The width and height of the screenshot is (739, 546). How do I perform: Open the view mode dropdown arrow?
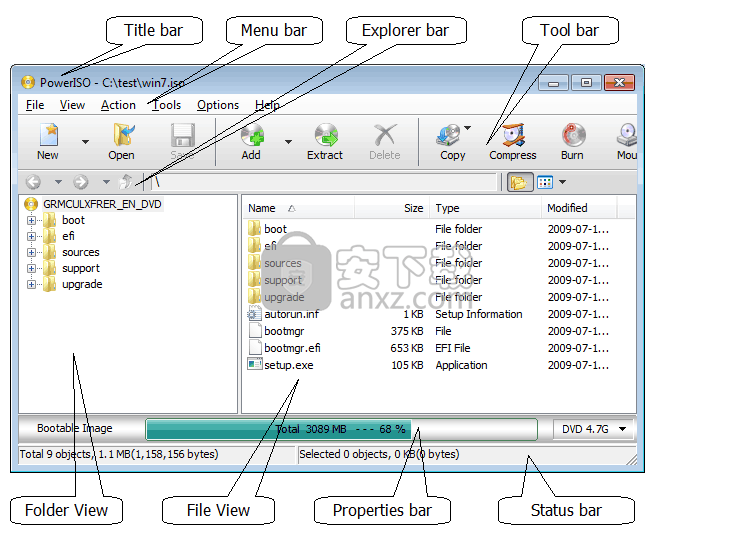click(x=562, y=182)
